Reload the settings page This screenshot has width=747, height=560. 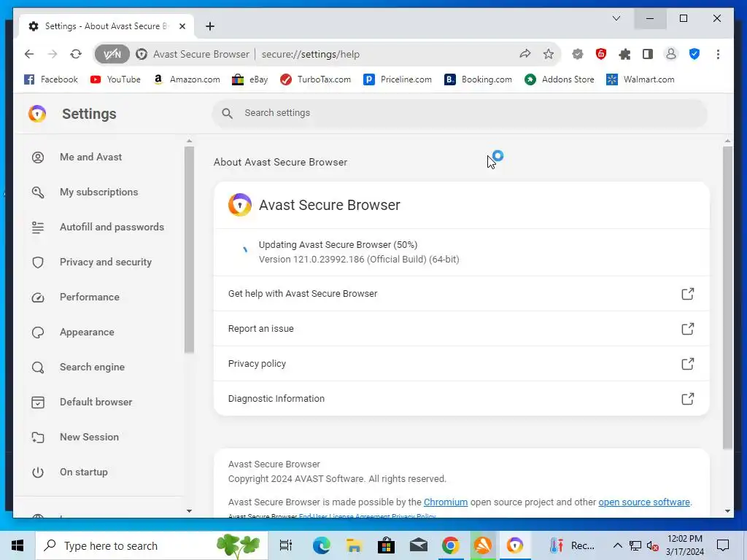click(x=76, y=54)
